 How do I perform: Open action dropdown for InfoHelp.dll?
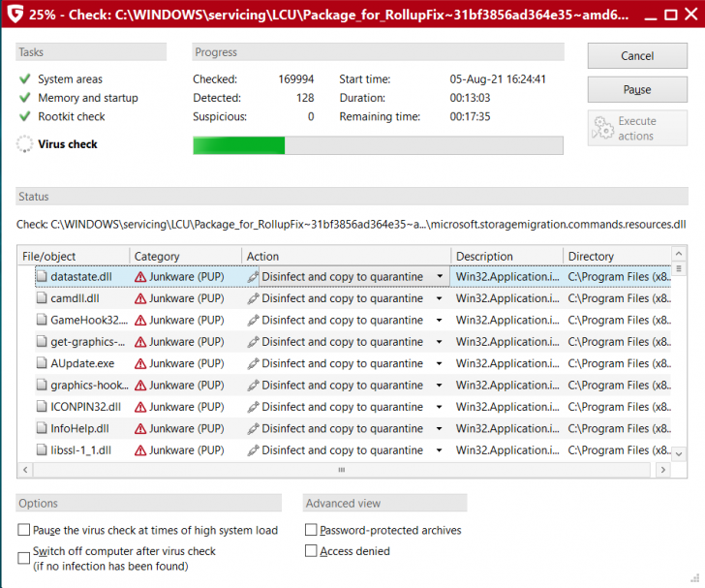(x=440, y=428)
